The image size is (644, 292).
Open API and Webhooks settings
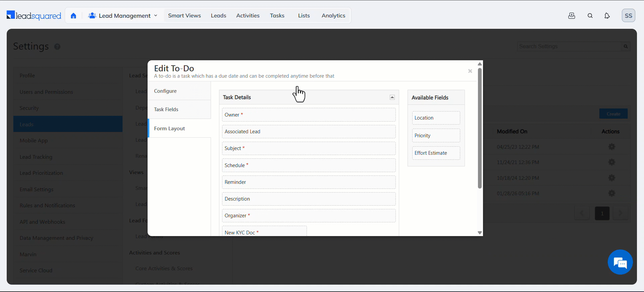(x=68, y=222)
